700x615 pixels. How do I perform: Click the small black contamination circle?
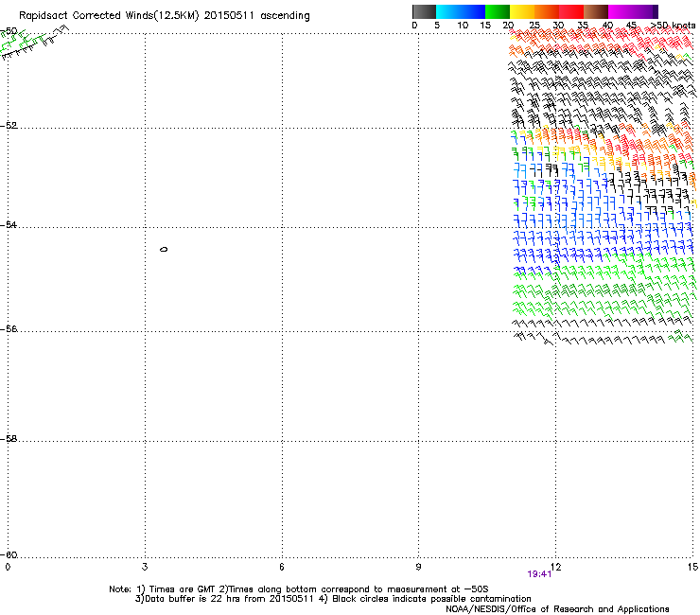164,249
